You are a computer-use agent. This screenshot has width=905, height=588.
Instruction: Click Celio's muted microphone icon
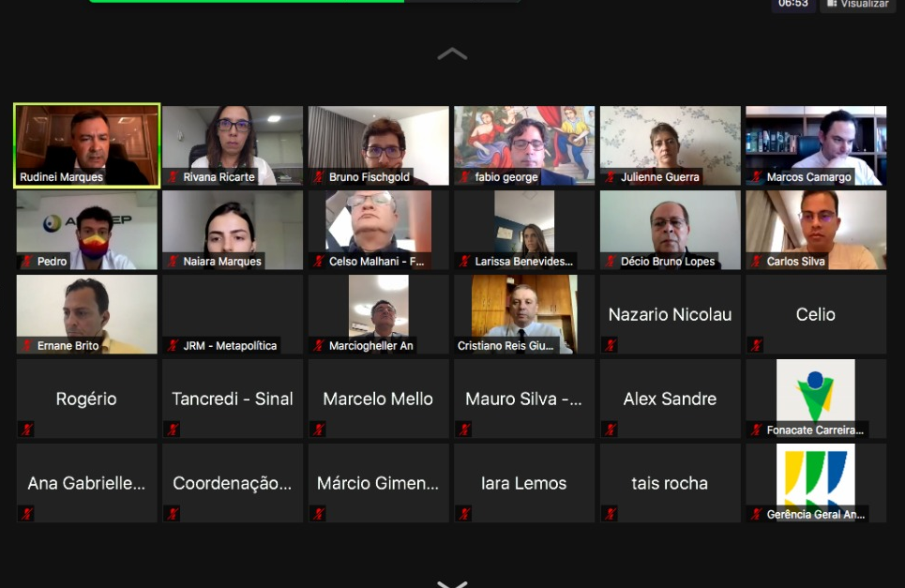[756, 345]
